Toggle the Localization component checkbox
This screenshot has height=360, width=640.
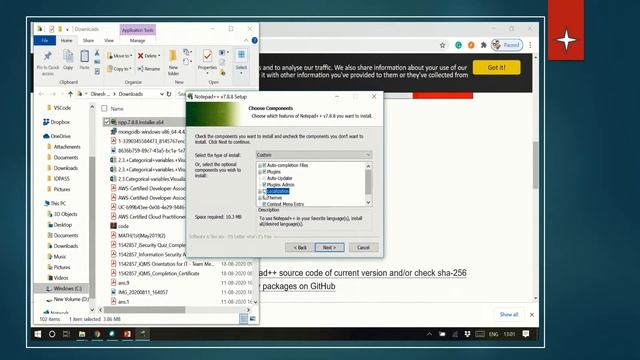(264, 191)
